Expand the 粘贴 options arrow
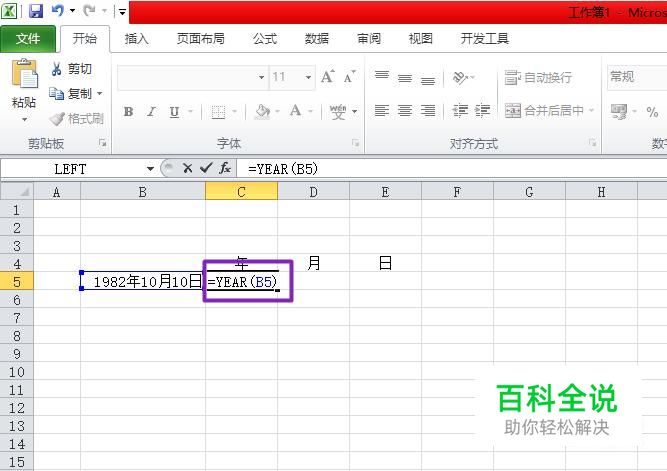 click(x=25, y=120)
